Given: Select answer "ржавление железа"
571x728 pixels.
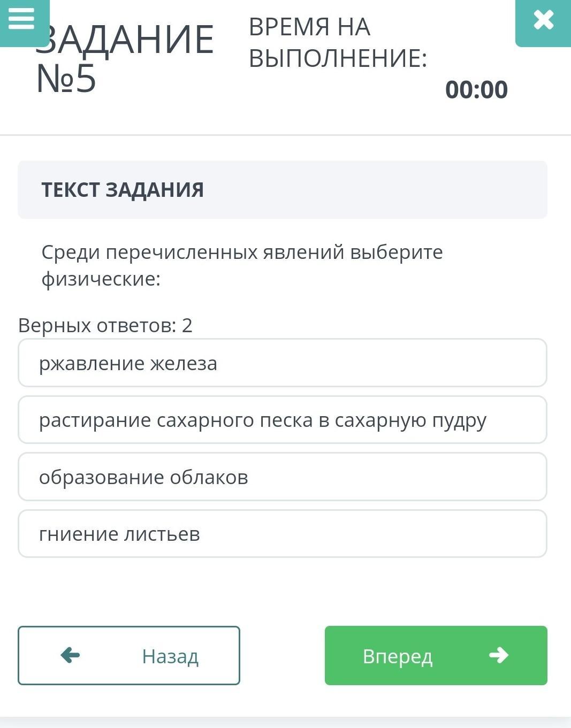Looking at the screenshot, I should click(x=282, y=363).
